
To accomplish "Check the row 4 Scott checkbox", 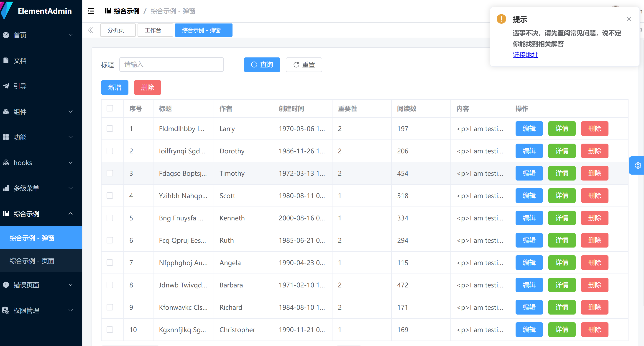I will [x=110, y=196].
